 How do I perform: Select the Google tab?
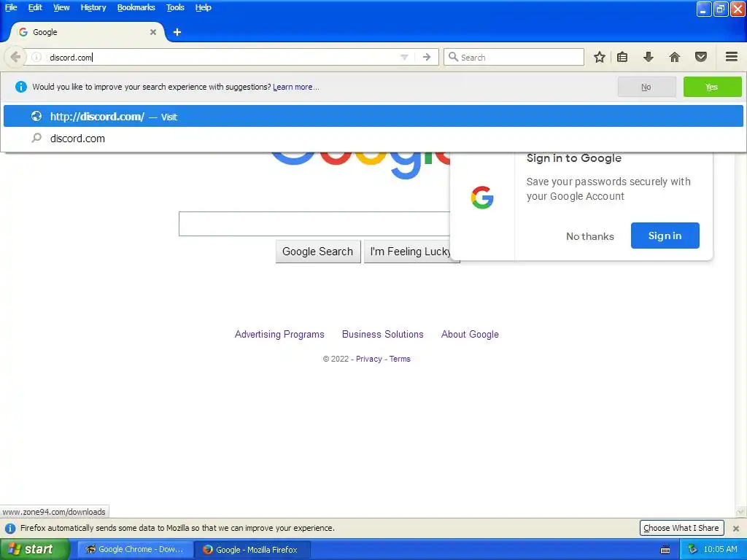click(x=87, y=32)
